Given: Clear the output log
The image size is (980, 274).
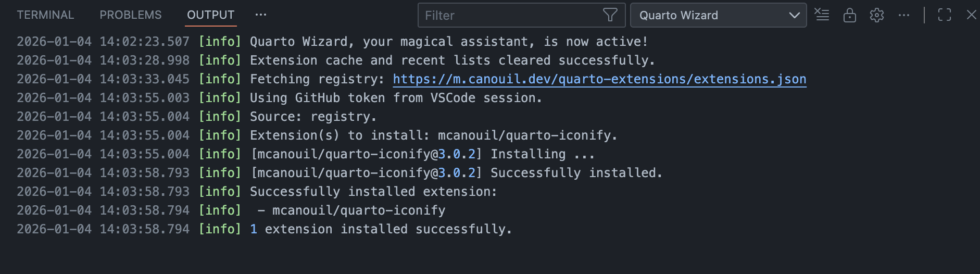Looking at the screenshot, I should point(822,15).
